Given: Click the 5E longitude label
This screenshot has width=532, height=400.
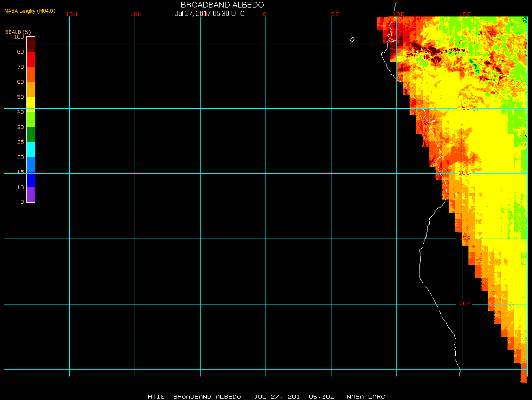Looking at the screenshot, I should point(335,14).
